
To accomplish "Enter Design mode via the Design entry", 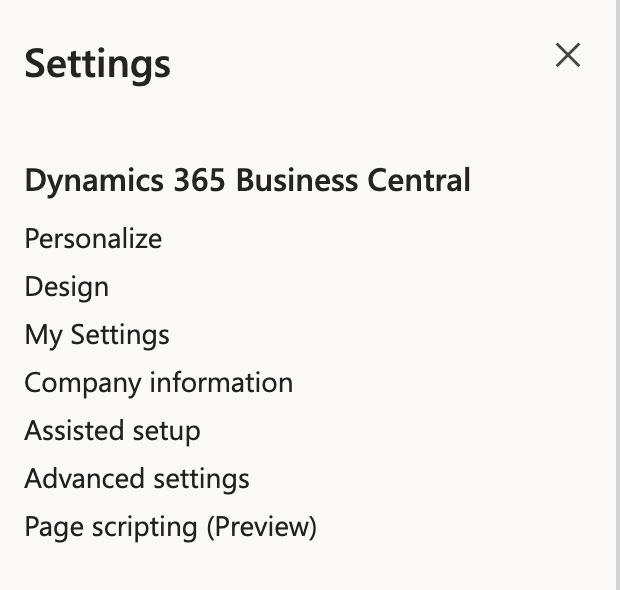I will [66, 287].
